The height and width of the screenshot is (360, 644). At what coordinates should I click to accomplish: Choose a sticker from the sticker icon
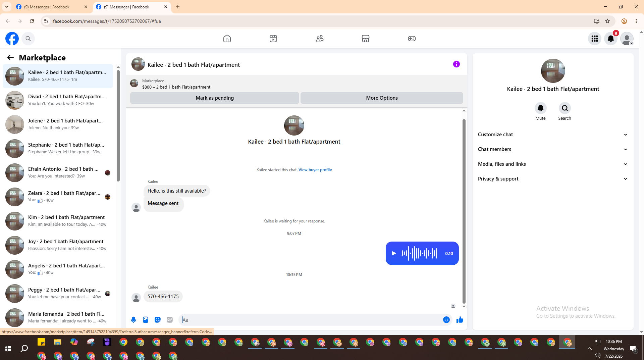click(x=158, y=320)
